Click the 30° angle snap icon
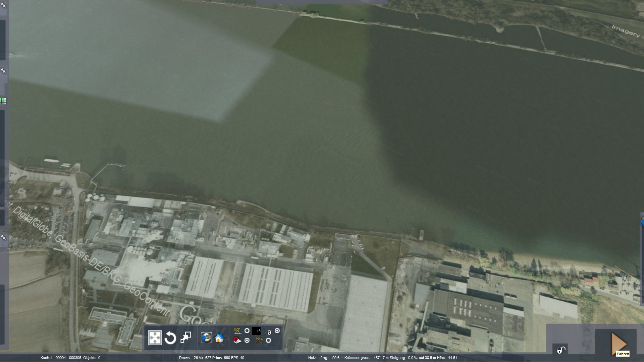Screen dimensions: 644x362 [237, 331]
